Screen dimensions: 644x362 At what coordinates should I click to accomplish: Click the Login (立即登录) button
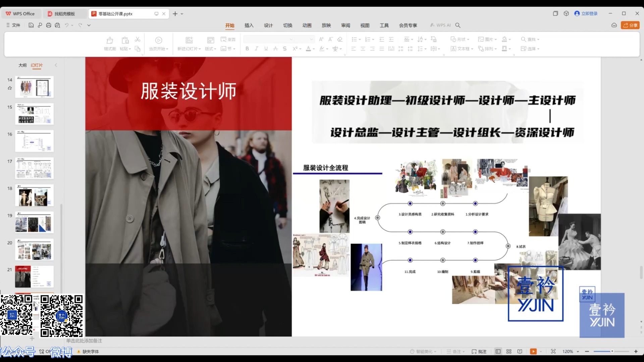(x=586, y=13)
